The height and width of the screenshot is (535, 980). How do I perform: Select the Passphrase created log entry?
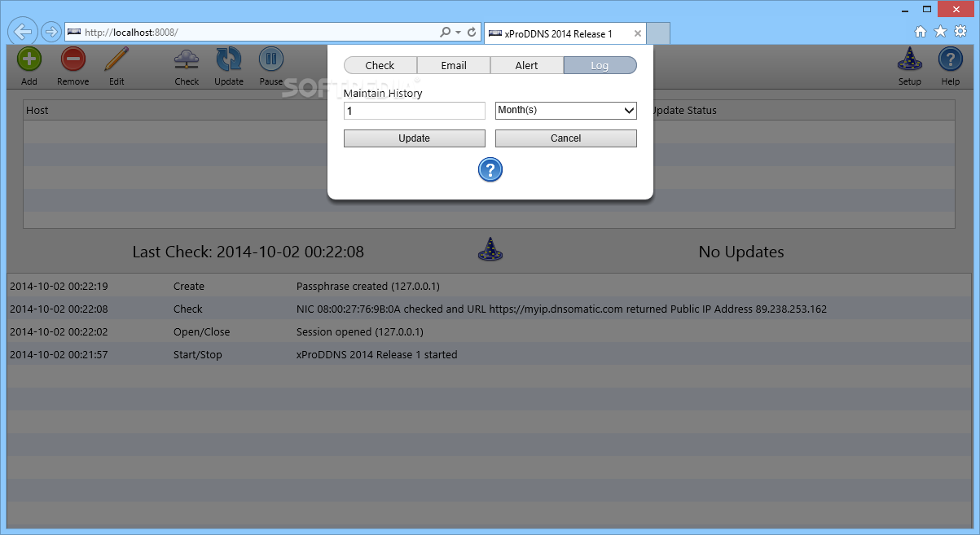(x=489, y=286)
